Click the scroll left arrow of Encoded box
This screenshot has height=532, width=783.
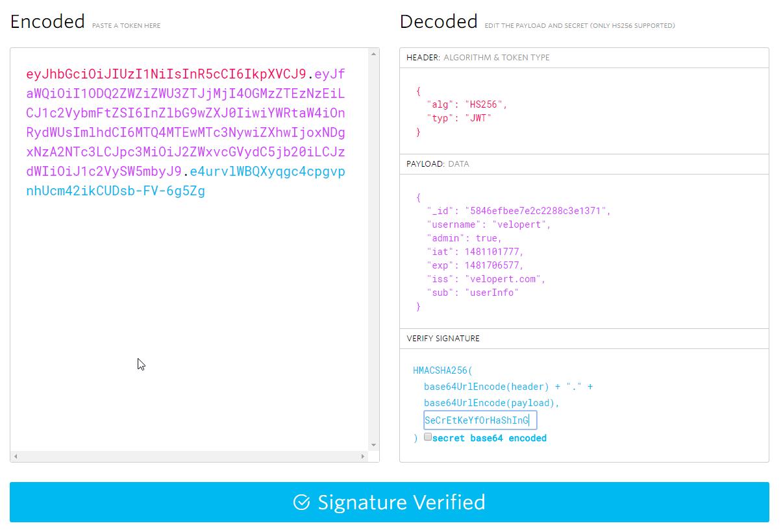[16, 456]
